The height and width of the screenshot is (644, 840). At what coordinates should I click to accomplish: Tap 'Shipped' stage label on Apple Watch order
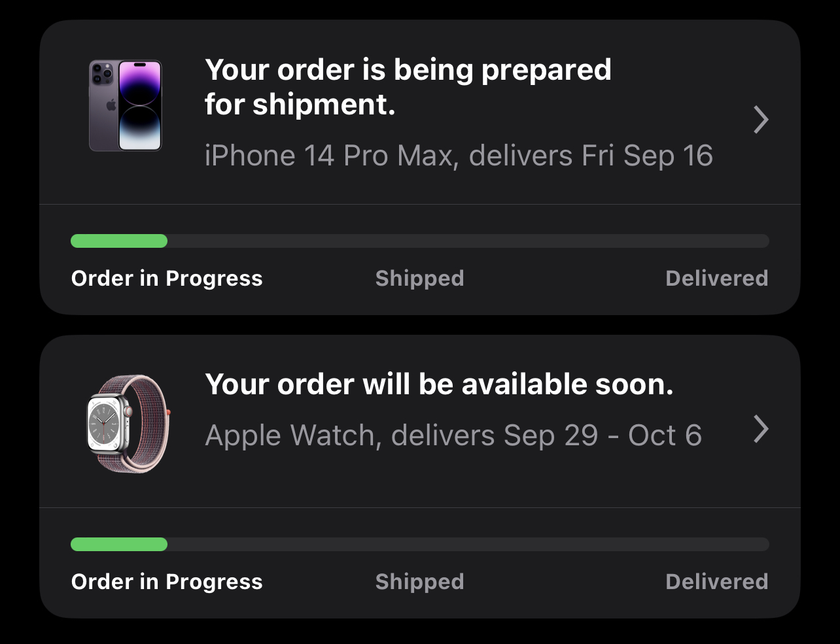419,582
